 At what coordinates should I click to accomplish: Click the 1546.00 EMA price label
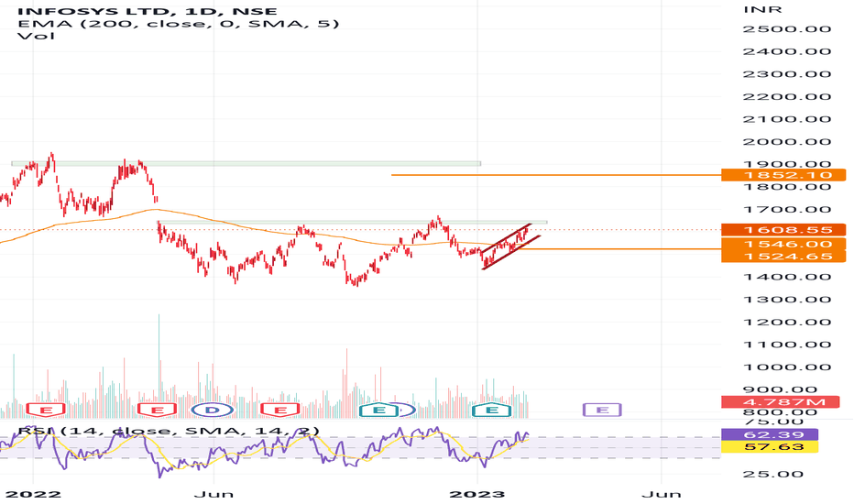pos(783,244)
